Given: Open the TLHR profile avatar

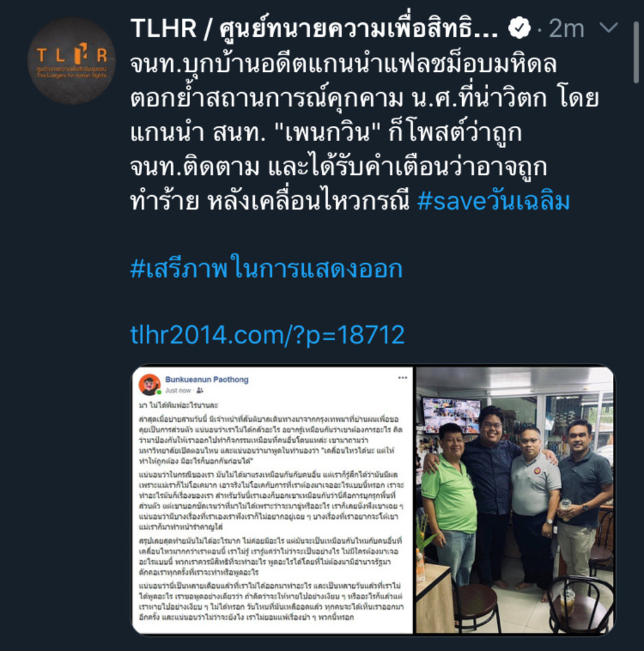Looking at the screenshot, I should [x=71, y=60].
